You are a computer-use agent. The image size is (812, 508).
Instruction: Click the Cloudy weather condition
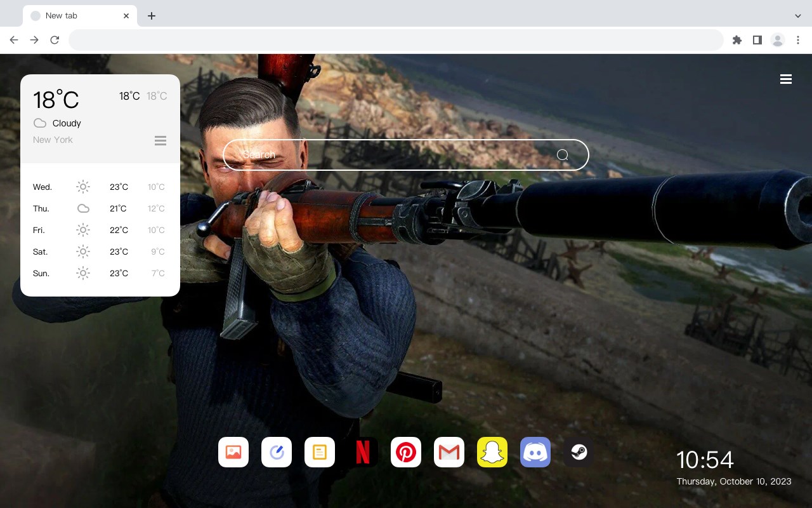point(67,123)
